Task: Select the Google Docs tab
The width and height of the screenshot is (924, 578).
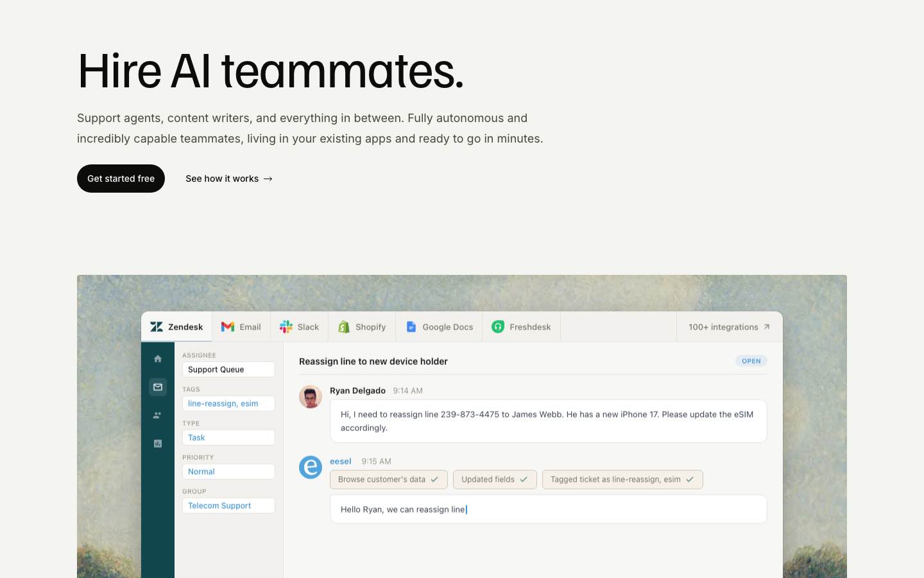Action: coord(439,327)
